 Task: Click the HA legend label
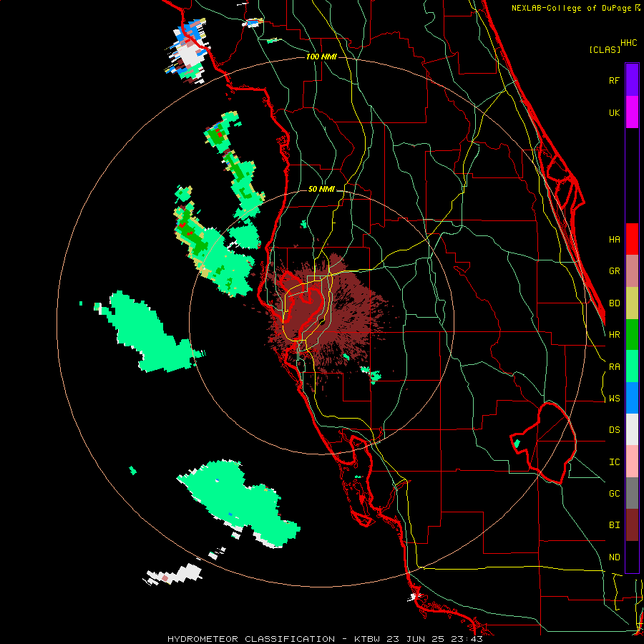[614, 239]
